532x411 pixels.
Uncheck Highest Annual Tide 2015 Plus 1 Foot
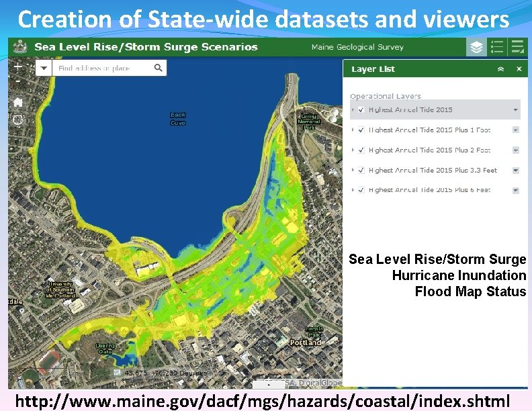(x=361, y=130)
